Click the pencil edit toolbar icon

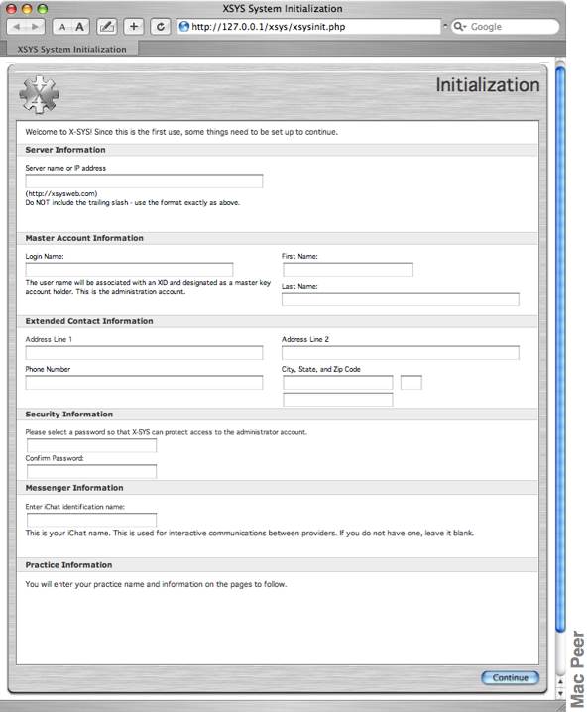[107, 27]
